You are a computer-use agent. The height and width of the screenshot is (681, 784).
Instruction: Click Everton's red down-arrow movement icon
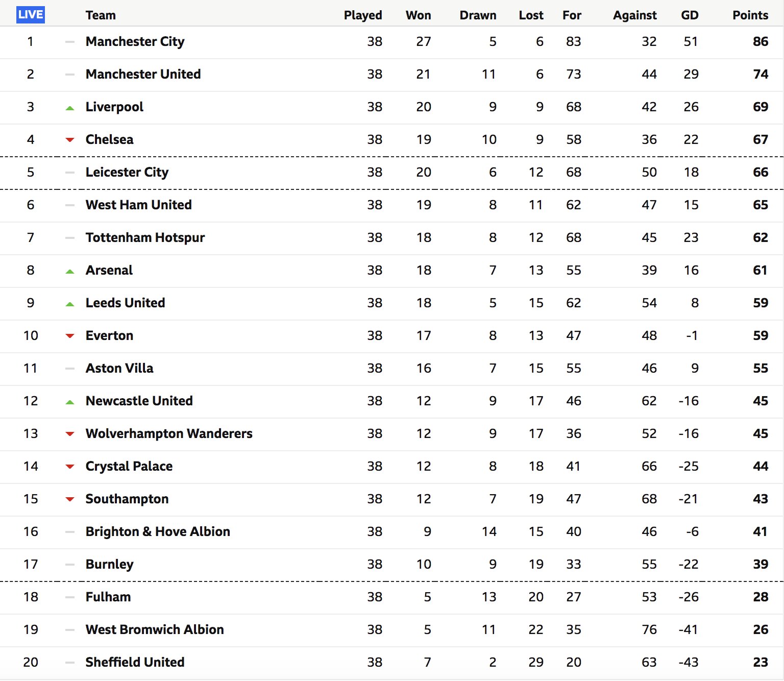click(x=70, y=336)
